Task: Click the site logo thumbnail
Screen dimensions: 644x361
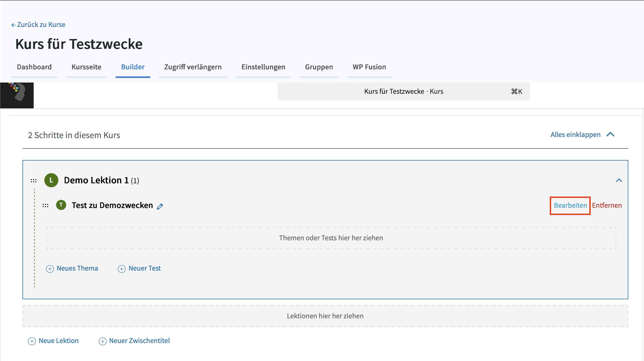Action: tap(17, 95)
